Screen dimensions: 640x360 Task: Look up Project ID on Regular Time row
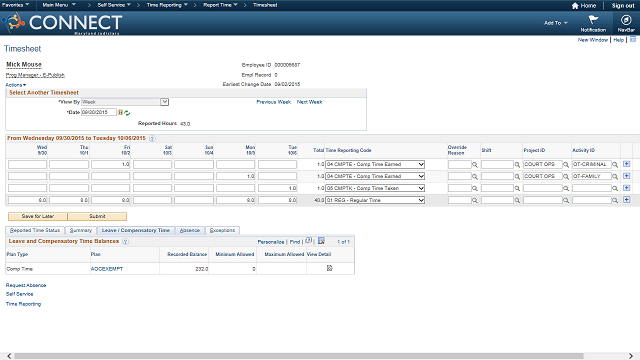(x=566, y=200)
